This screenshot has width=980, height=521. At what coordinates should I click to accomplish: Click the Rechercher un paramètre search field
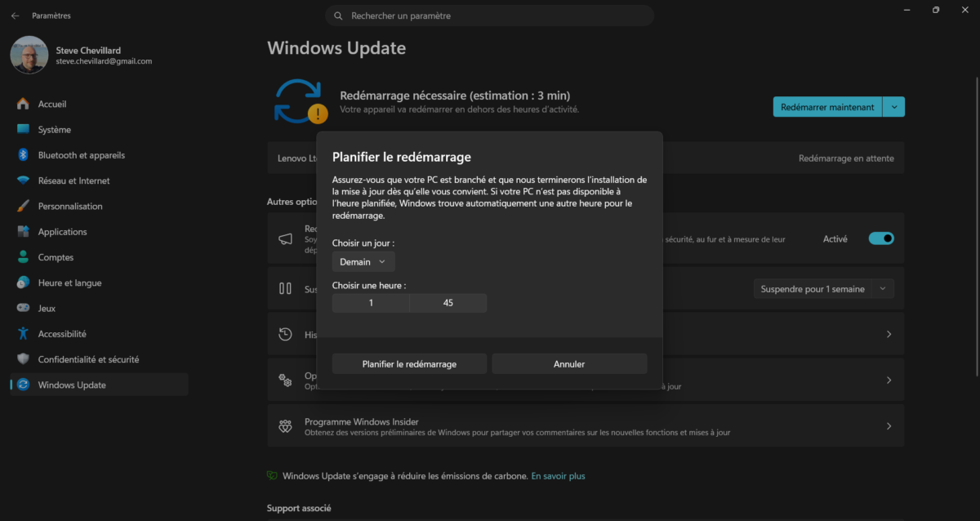(490, 16)
